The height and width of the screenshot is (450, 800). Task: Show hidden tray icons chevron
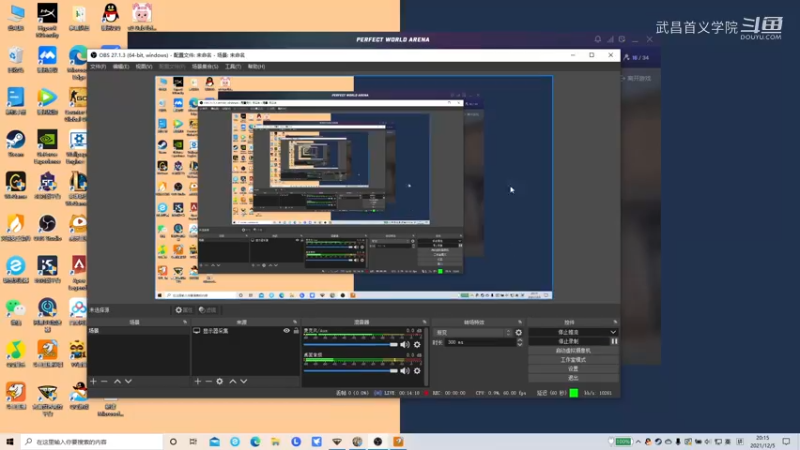(x=638, y=441)
